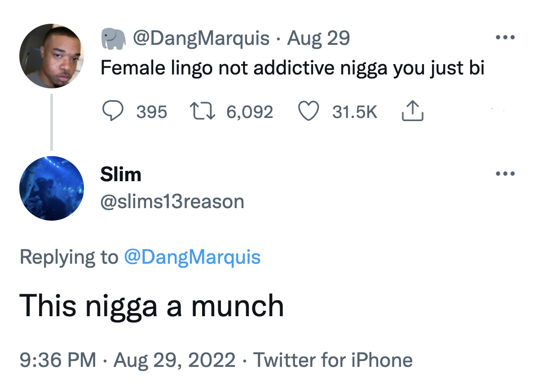Open the DangMarquis profile picture
Viewport: 538px width, 392px height.
51,56
